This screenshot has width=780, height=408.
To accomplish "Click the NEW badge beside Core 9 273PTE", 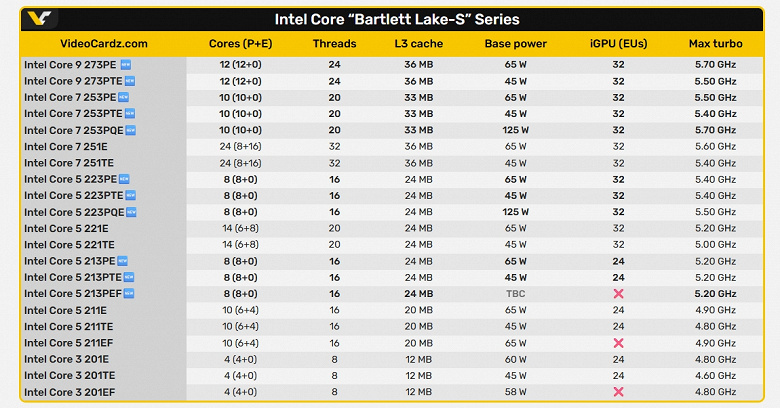I will 130,81.
